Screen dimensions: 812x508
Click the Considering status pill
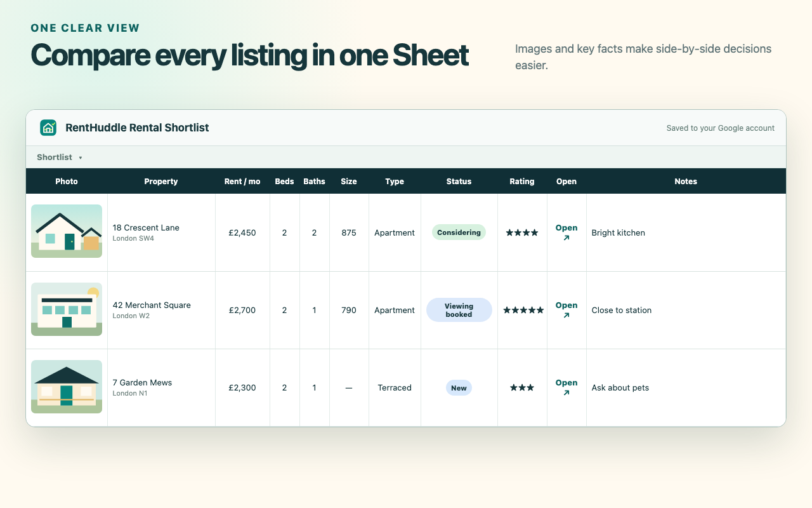[x=459, y=232]
